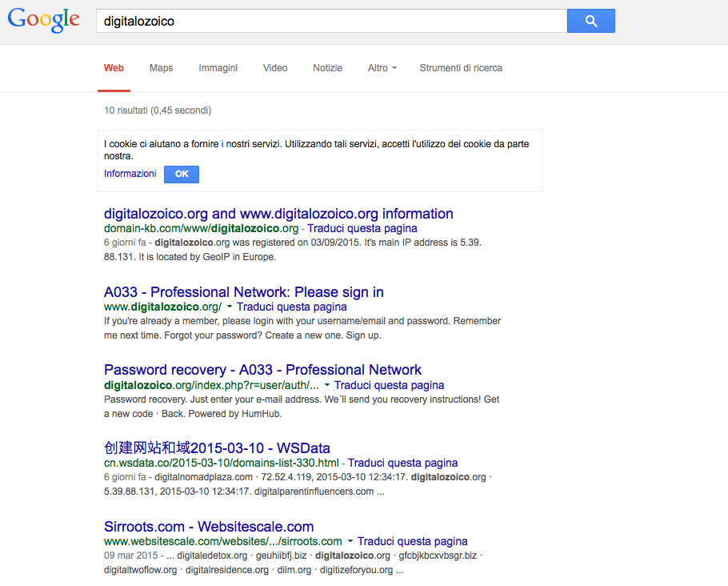Focus the search box containing digitalozoico

[x=331, y=21]
